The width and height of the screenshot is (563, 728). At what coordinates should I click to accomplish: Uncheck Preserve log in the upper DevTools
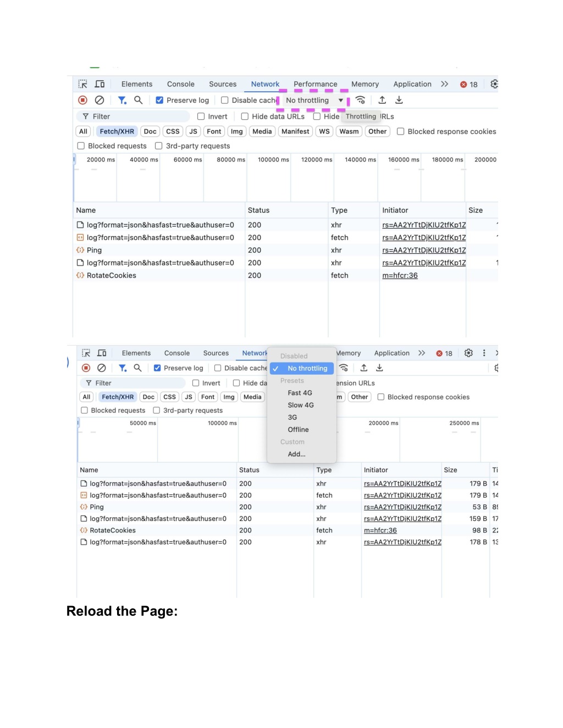click(159, 100)
